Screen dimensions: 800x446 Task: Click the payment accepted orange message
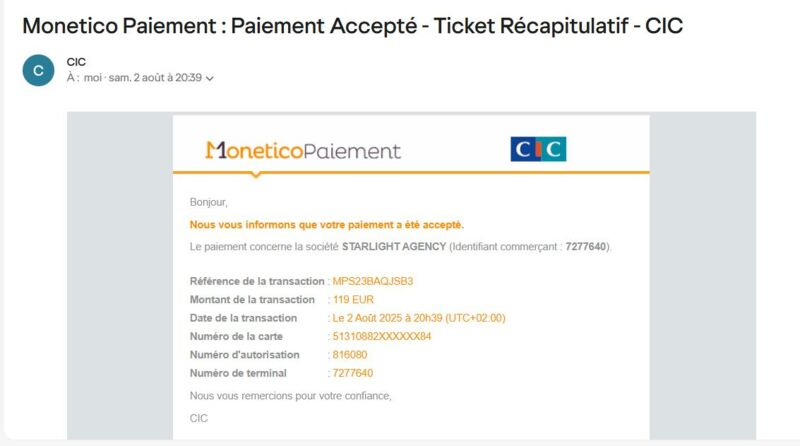pos(327,225)
